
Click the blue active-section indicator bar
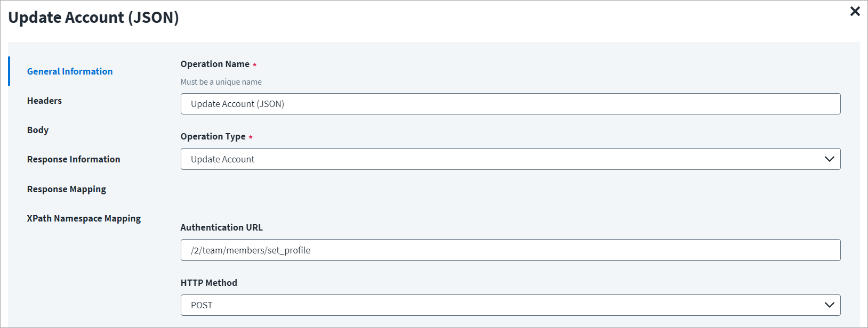[9, 71]
